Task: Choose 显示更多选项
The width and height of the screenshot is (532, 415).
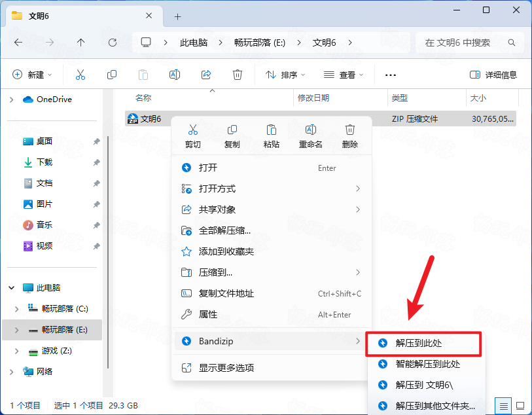Action: [272, 368]
